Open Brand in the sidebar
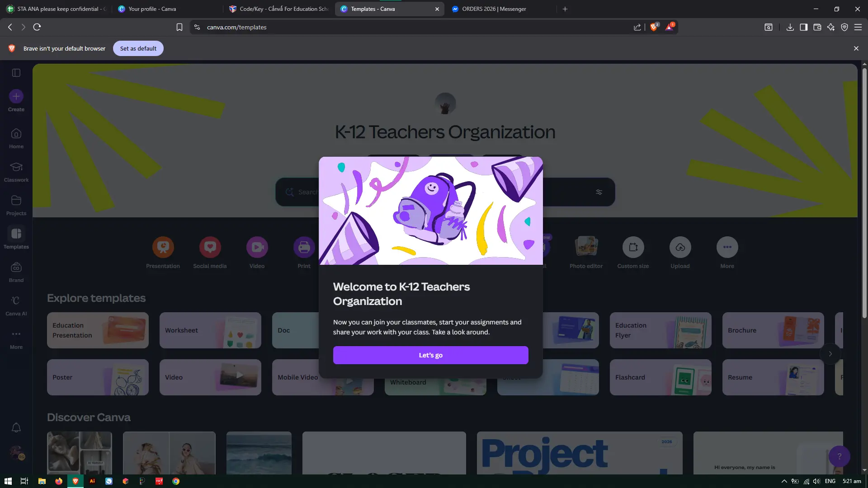Viewport: 868px width, 488px height. tap(16, 272)
